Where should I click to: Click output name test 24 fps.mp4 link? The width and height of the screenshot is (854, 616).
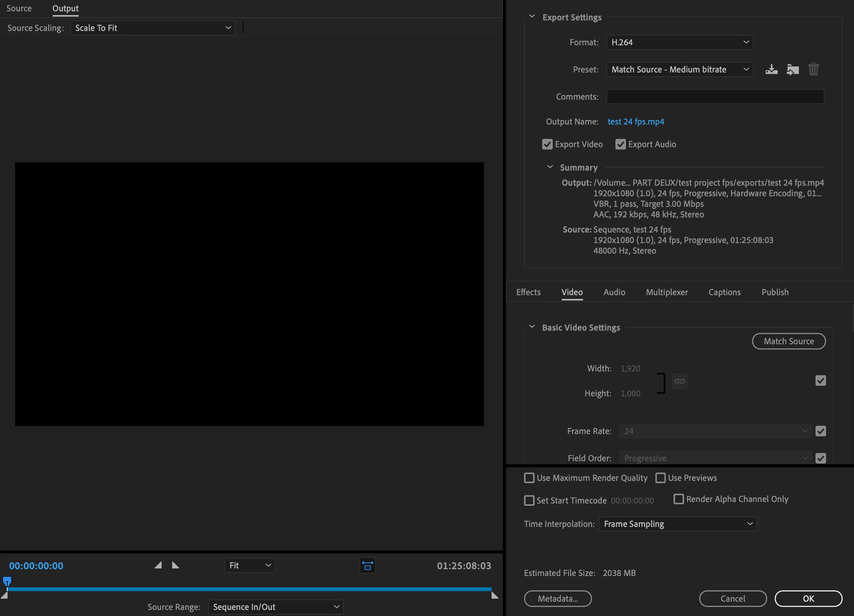(636, 122)
